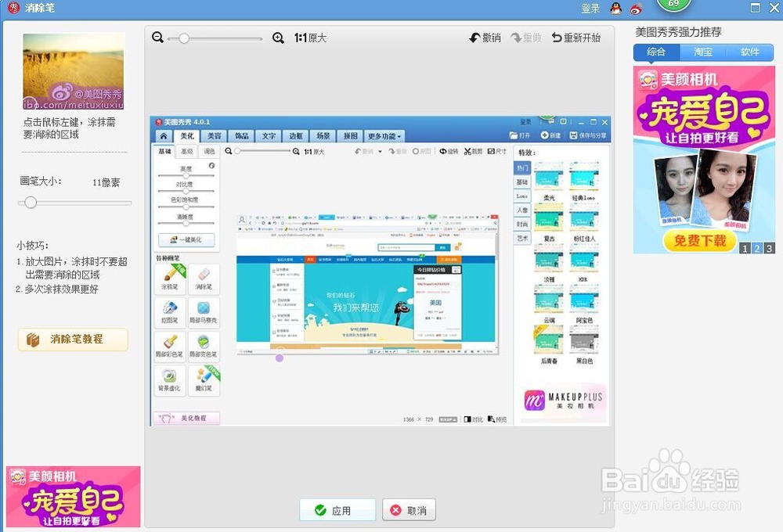Click the 应用 apply button
The width and height of the screenshot is (783, 532).
pyautogui.click(x=337, y=510)
